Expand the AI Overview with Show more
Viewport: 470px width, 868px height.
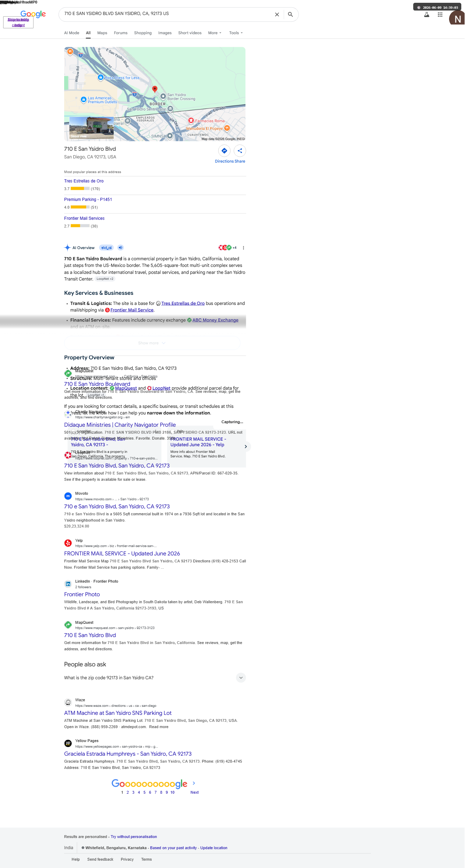(152, 343)
